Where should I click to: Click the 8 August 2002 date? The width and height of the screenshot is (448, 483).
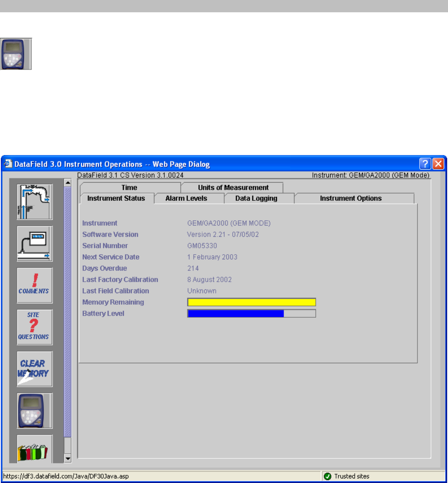209,280
